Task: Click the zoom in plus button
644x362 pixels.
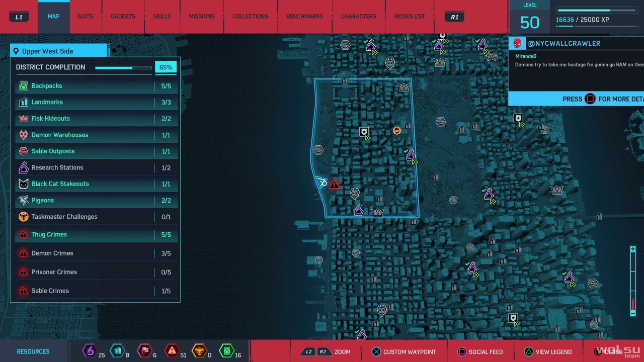Action: (x=633, y=249)
